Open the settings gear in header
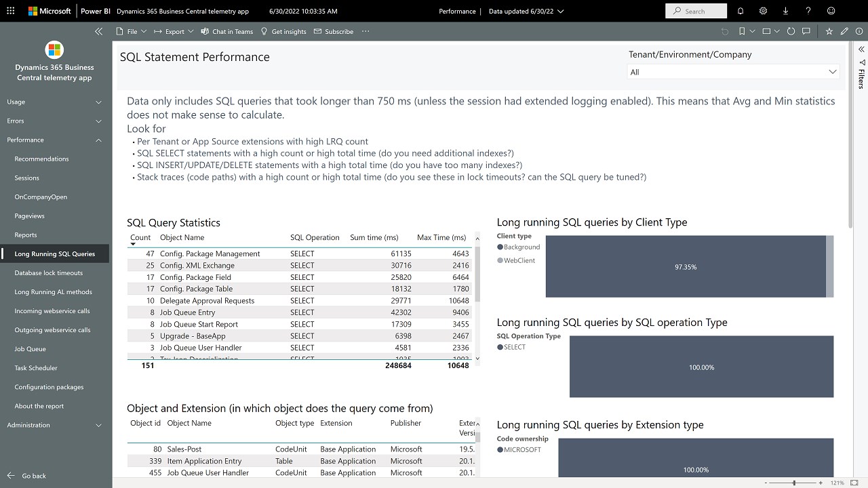Image resolution: width=868 pixels, height=488 pixels. 763,11
